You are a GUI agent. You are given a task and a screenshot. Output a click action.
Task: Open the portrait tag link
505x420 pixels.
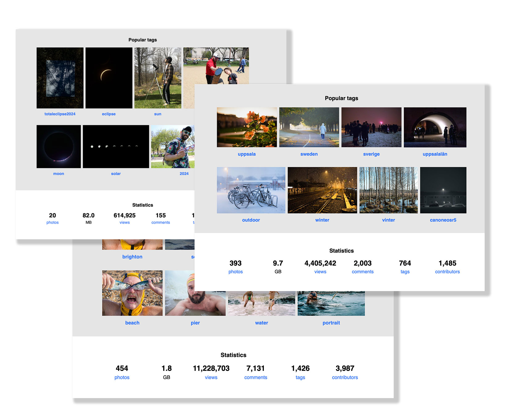tap(331, 323)
